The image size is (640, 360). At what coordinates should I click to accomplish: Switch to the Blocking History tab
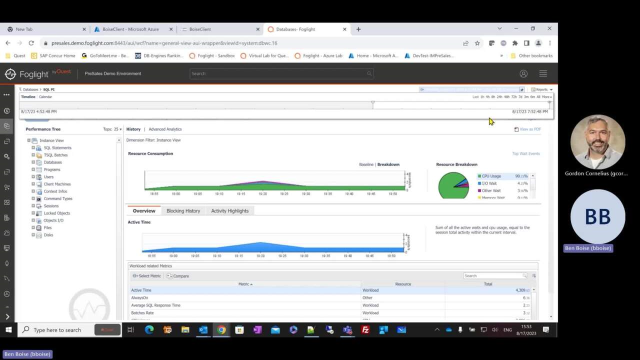coord(183,211)
